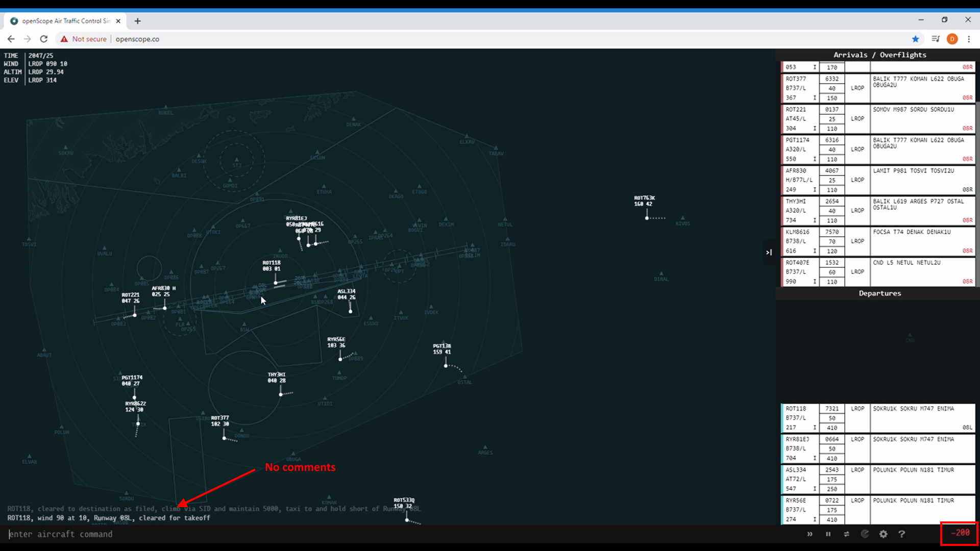Image resolution: width=980 pixels, height=551 pixels.
Task: Open the tutorial with the question mark icon
Action: pyautogui.click(x=902, y=534)
